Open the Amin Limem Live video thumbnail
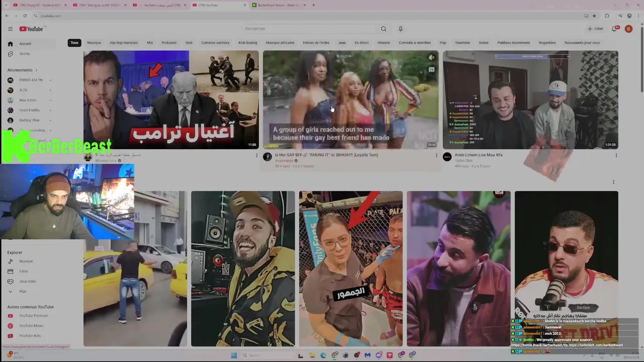The height and width of the screenshot is (362, 644). point(530,100)
